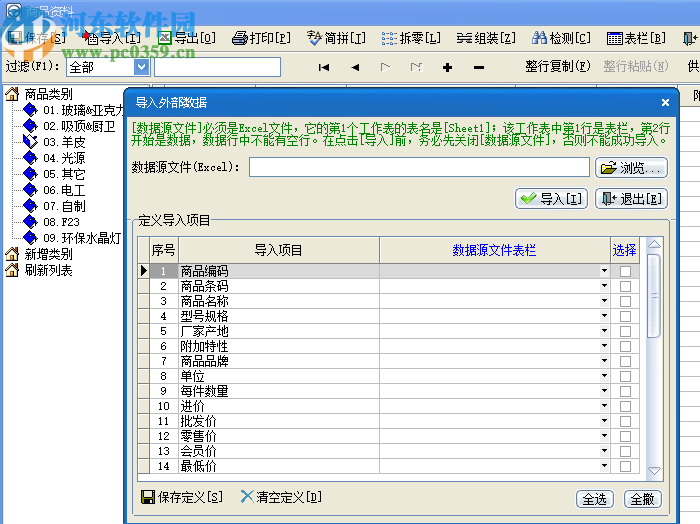This screenshot has width=700, height=524.
Task: Click the 导入[I] toolbar icon
Action: [x=91, y=38]
